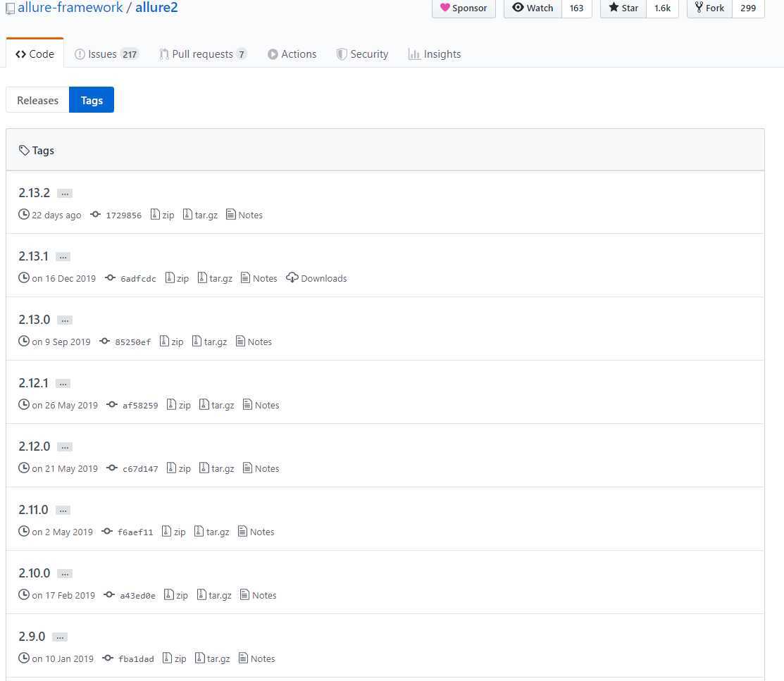The image size is (784, 681).
Task: Open tag 2.13.2
Action: coord(34,192)
